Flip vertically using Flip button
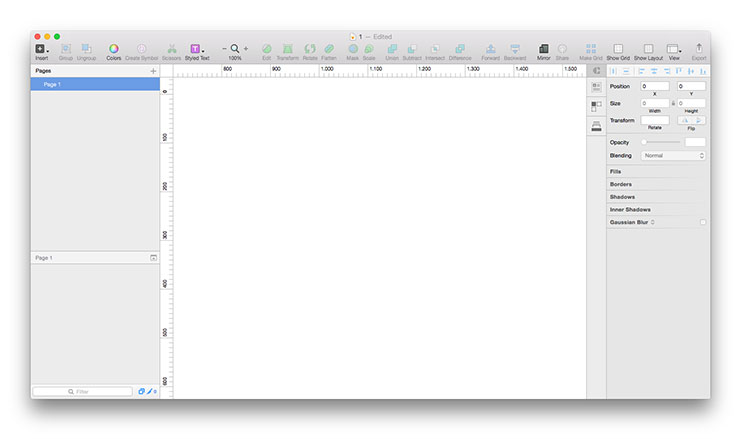744x439 pixels. pyautogui.click(x=698, y=121)
